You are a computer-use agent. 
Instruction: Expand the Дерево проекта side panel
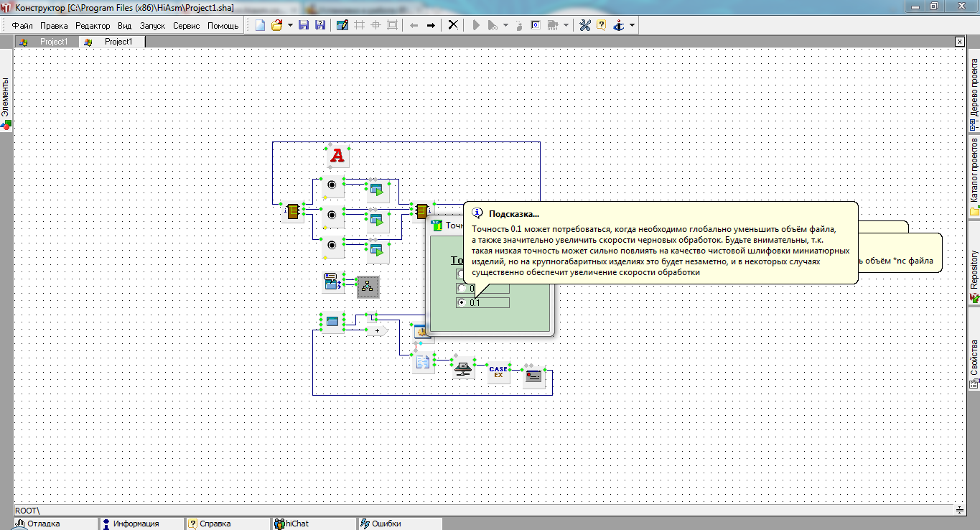pyautogui.click(x=974, y=90)
